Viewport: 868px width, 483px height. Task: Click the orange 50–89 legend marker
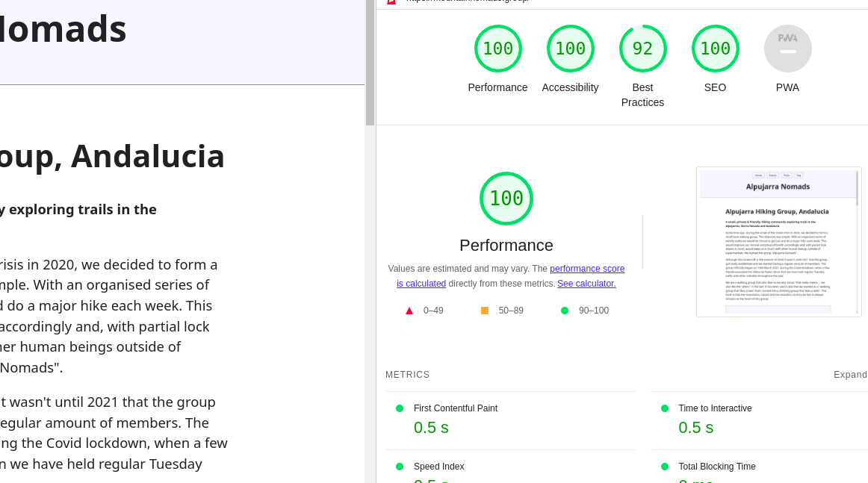tap(486, 310)
